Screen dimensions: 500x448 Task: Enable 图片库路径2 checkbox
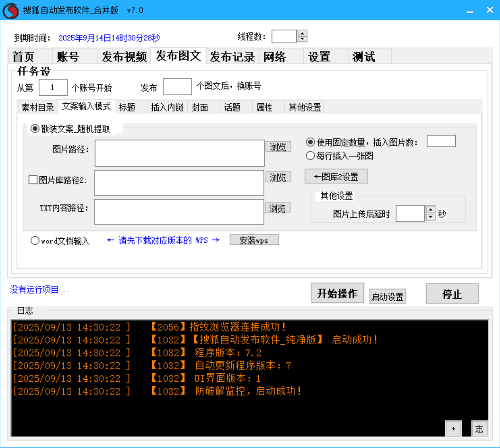pyautogui.click(x=33, y=179)
